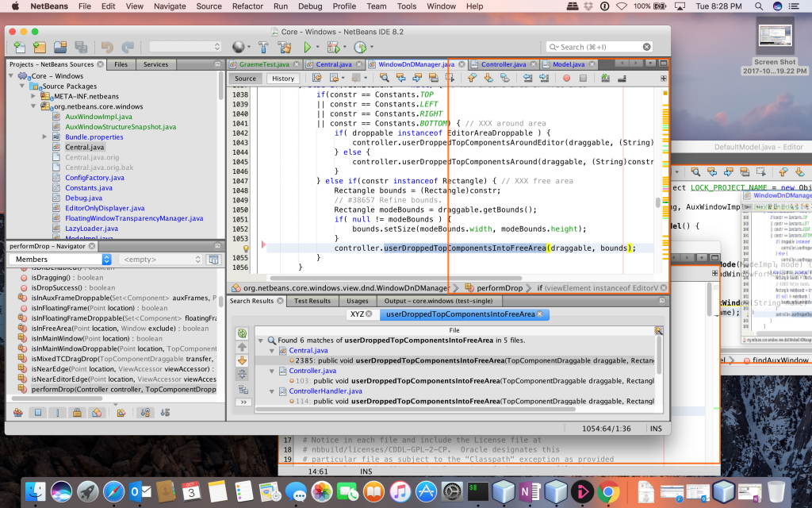Click the Open Project toolbar icon
Image resolution: width=812 pixels, height=508 pixels.
[x=60, y=47]
